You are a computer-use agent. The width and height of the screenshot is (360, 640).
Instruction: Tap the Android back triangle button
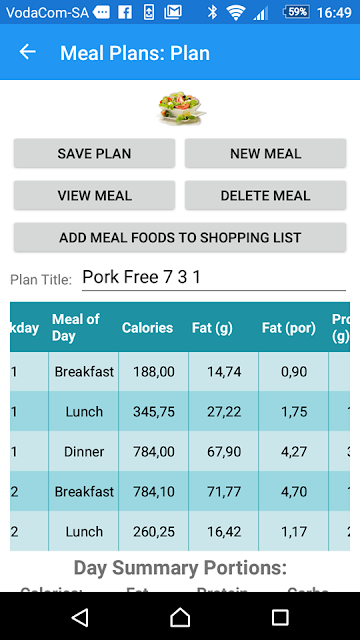[x=80, y=617]
